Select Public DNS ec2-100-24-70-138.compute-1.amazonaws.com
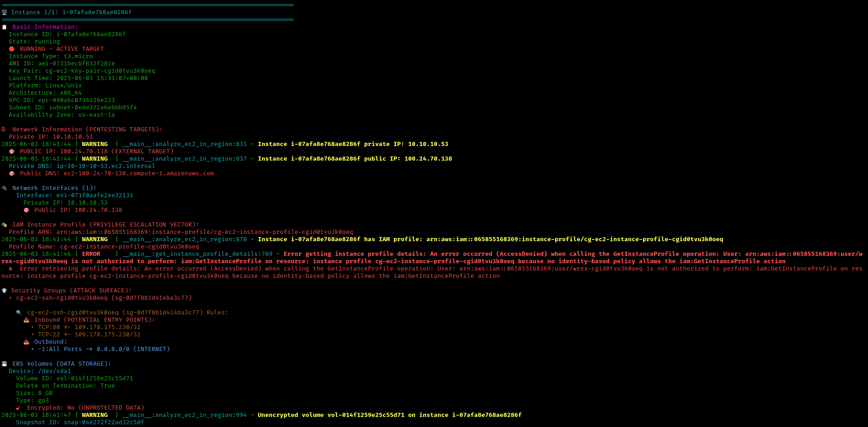Image resolution: width=868 pixels, height=427 pixels. 117,173
